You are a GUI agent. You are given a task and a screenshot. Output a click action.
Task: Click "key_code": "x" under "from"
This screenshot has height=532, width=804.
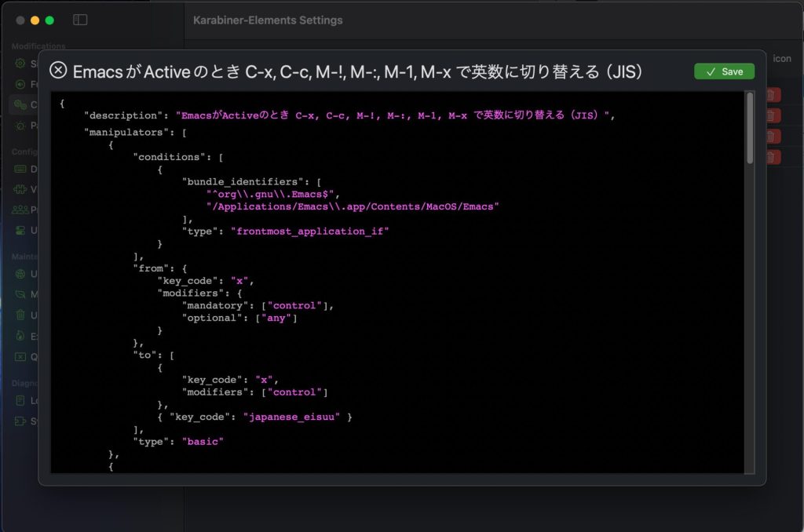(205, 281)
